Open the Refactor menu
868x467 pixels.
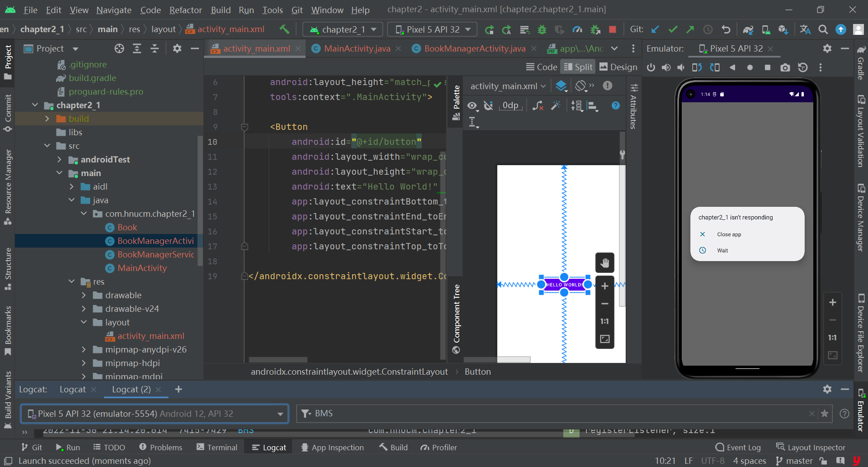(185, 10)
